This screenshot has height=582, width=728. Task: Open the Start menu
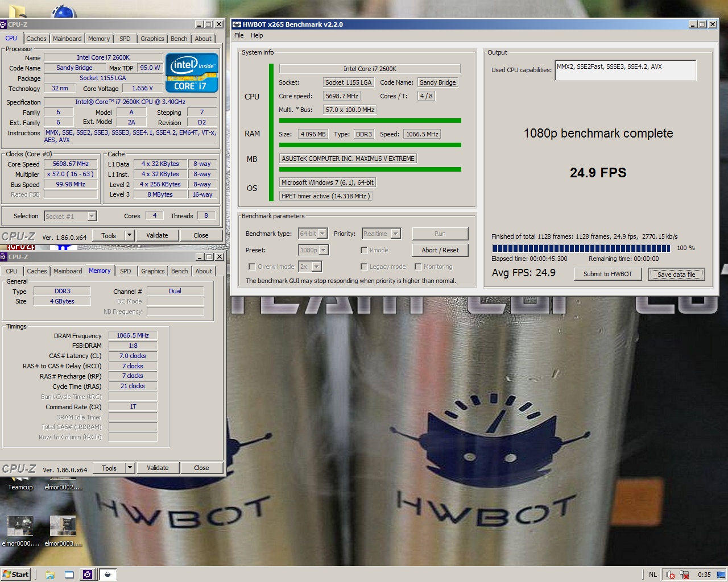click(16, 575)
